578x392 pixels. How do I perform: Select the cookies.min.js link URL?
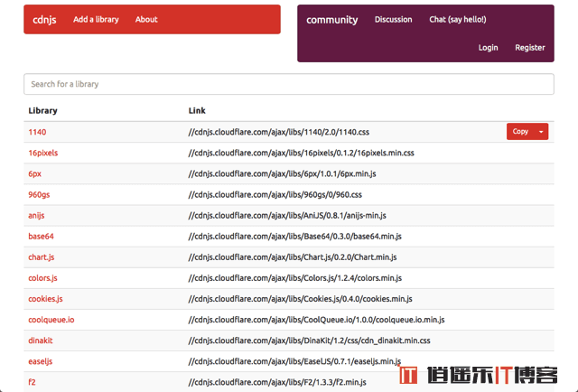coord(300,299)
